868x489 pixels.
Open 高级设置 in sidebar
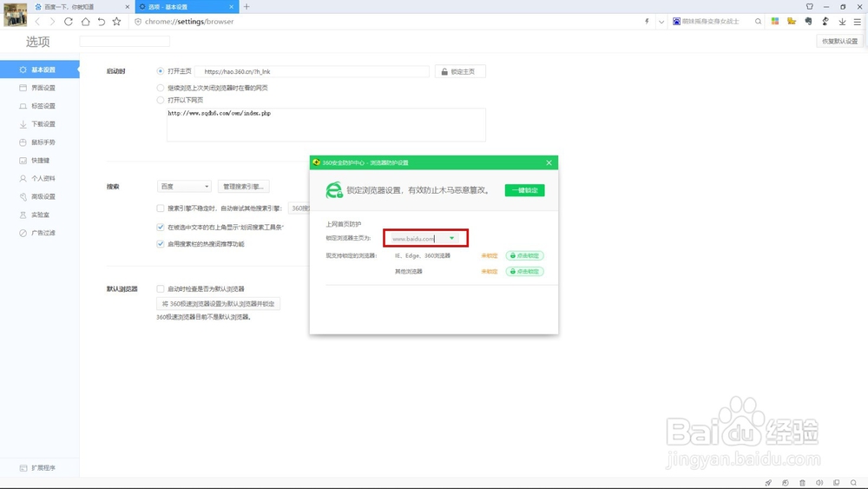click(40, 196)
